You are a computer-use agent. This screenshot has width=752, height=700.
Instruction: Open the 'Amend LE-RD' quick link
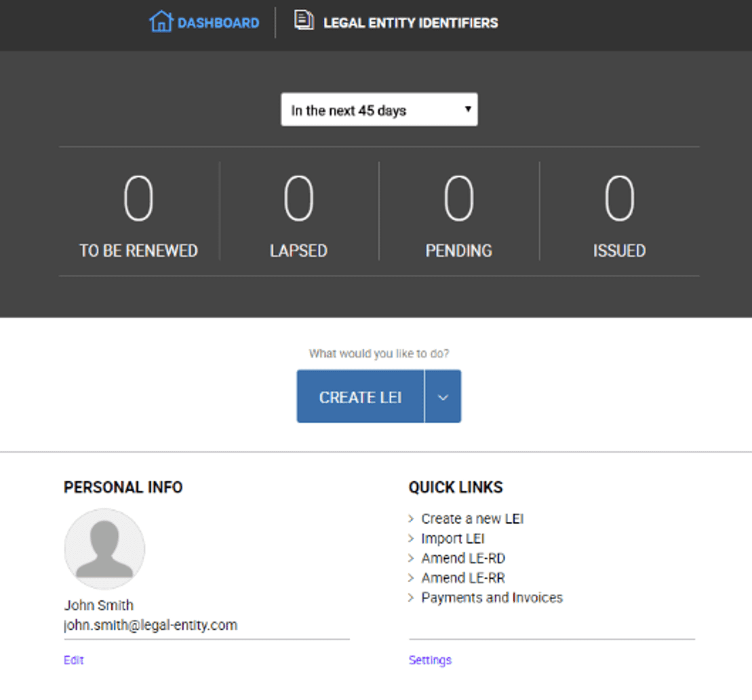point(463,558)
